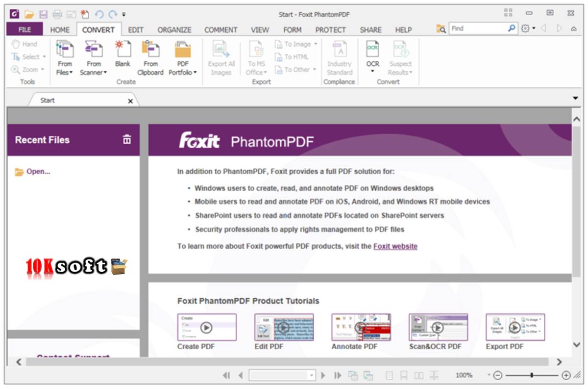Close the Start tab

tap(130, 101)
